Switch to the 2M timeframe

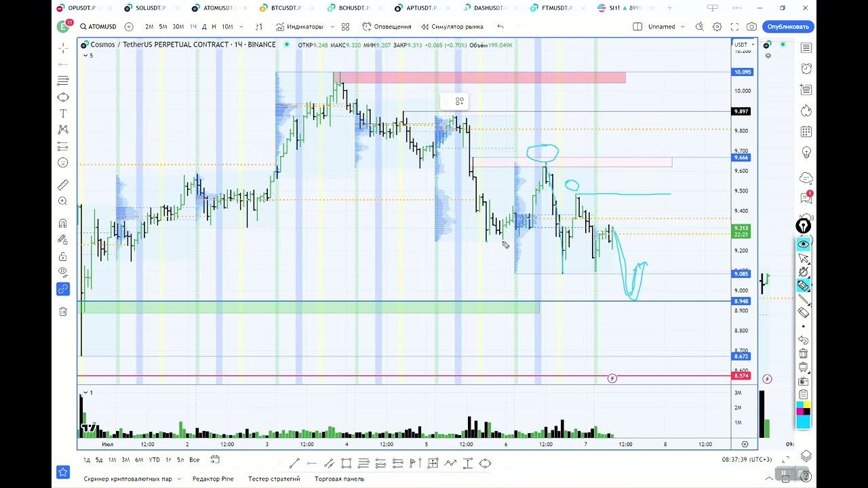[x=149, y=26]
